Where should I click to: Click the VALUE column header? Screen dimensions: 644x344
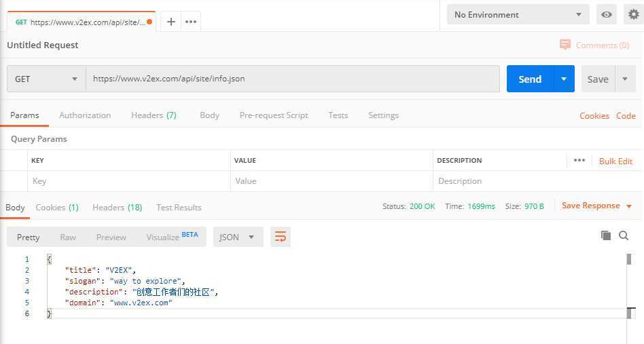click(245, 160)
